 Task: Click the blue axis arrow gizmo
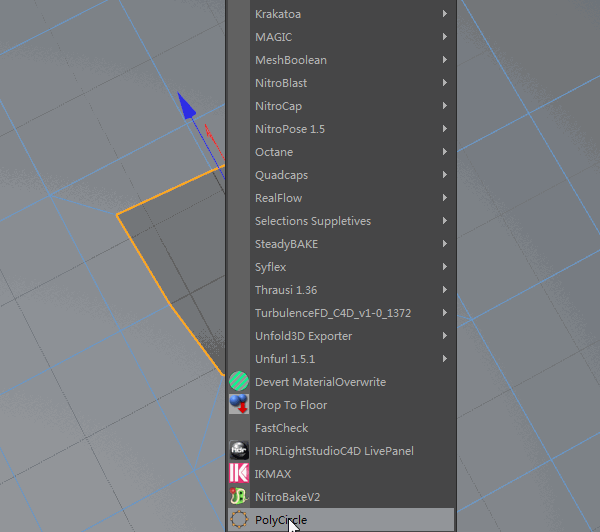click(x=185, y=106)
